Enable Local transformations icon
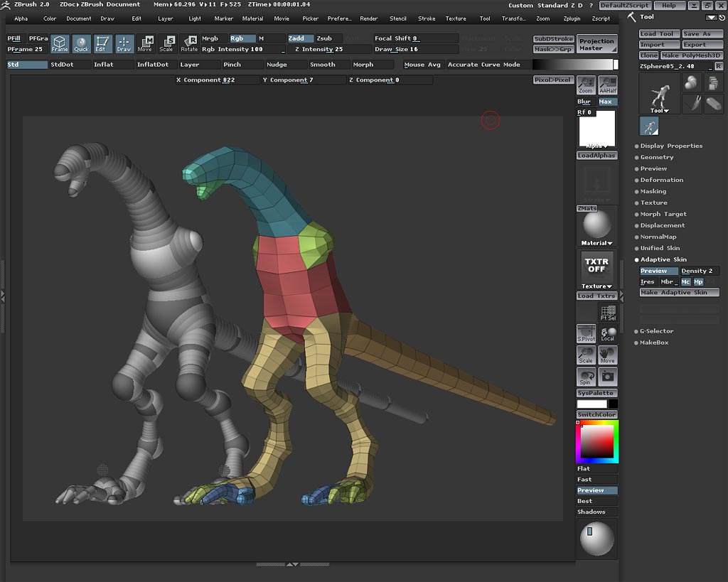Image resolution: width=728 pixels, height=582 pixels. pos(608,334)
